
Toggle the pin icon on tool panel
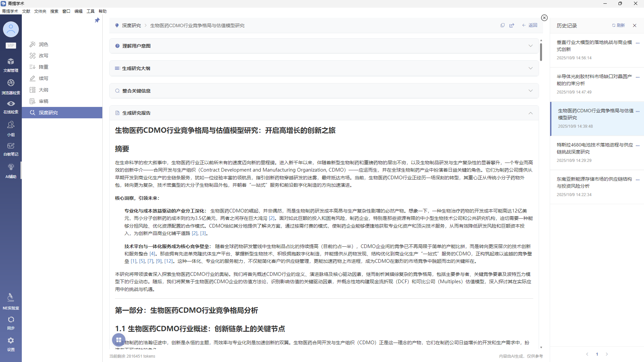[97, 20]
